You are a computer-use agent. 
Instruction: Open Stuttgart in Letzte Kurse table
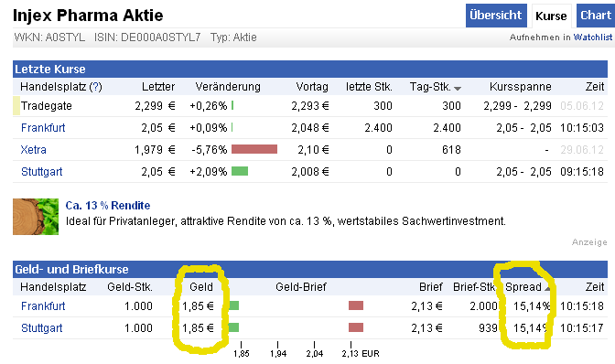click(42, 172)
